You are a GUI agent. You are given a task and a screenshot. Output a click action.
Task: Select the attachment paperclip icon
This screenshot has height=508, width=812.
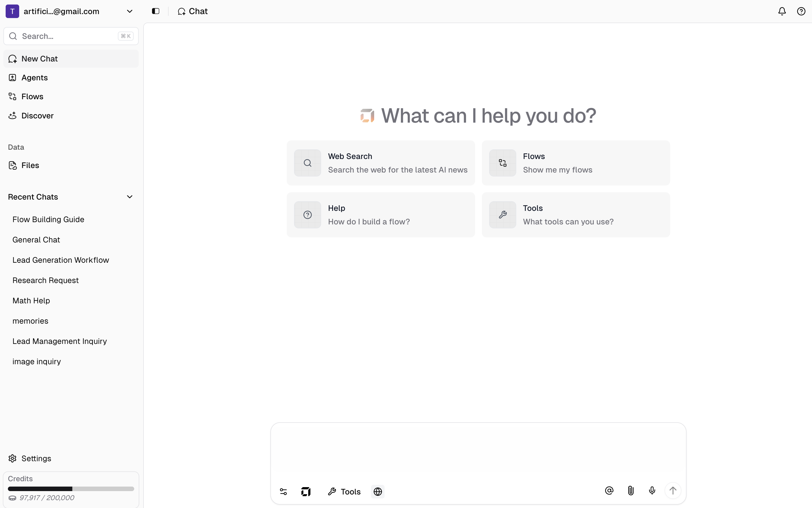tap(630, 491)
